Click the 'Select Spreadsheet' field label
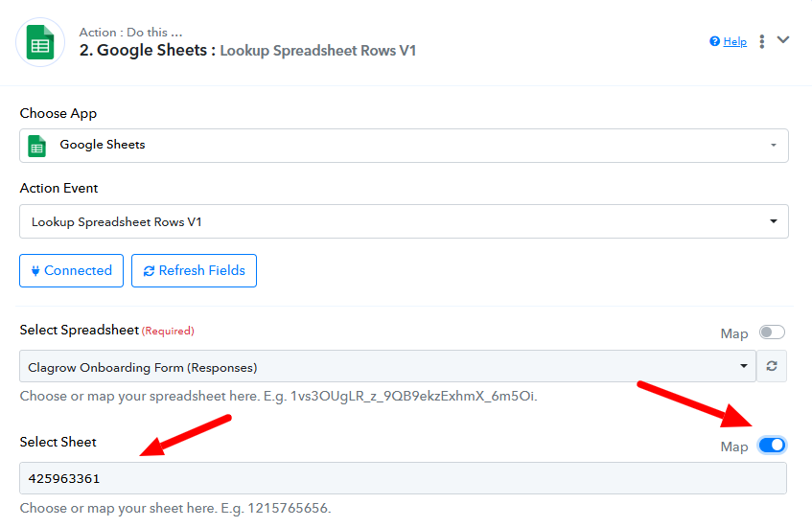 80,330
